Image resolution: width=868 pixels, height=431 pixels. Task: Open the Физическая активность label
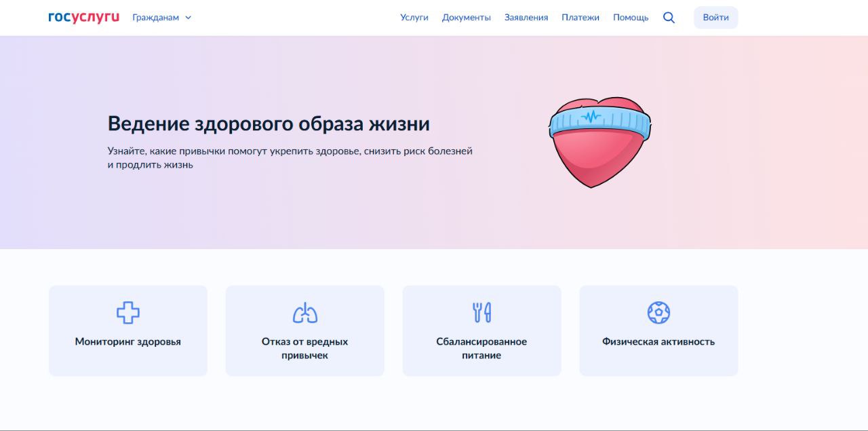658,342
